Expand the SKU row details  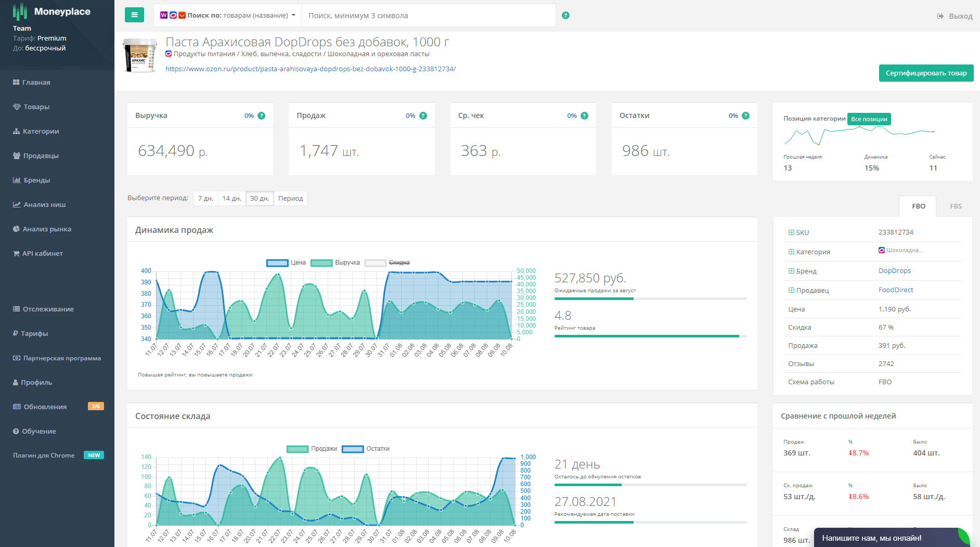coord(791,232)
